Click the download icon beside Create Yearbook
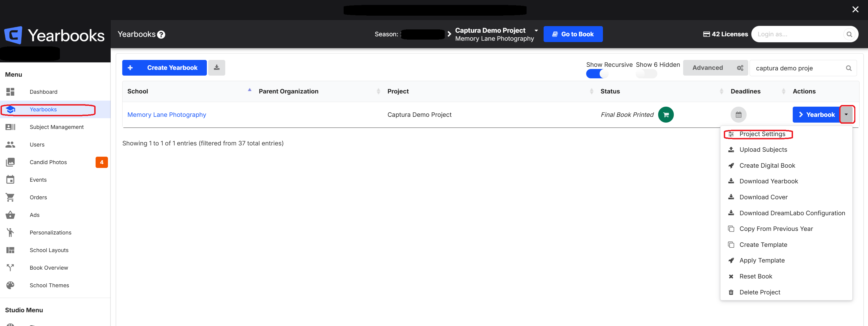Viewport: 868px width, 326px height. pyautogui.click(x=217, y=67)
